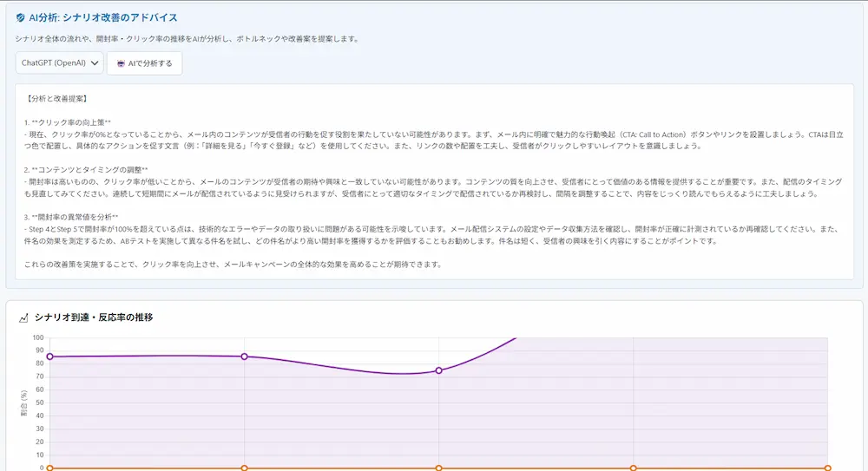The image size is (868, 471).
Task: Click the closing summary line これらの改善策を実施することで
Action: pyautogui.click(x=233, y=264)
